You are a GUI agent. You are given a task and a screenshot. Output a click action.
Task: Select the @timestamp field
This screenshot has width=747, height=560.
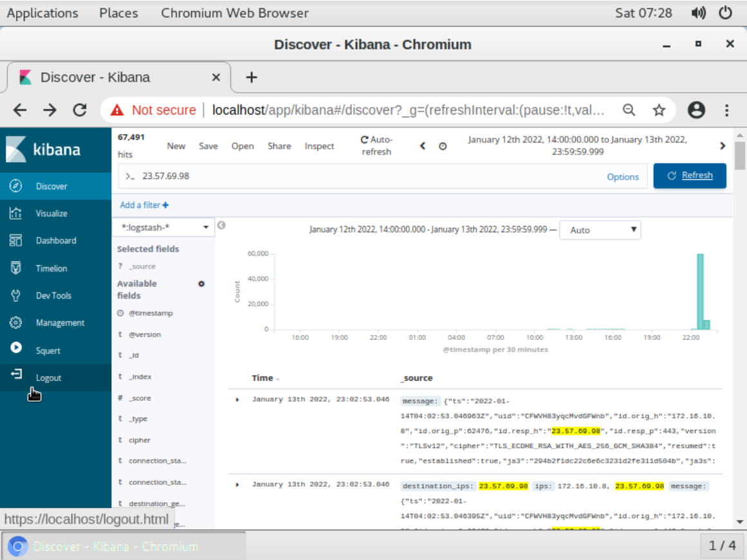pos(151,313)
